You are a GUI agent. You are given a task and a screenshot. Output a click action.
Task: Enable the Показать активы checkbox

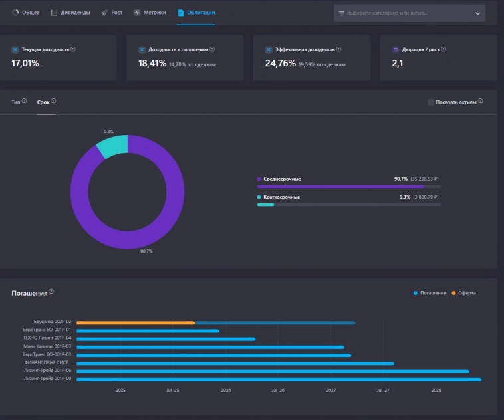pyautogui.click(x=430, y=102)
